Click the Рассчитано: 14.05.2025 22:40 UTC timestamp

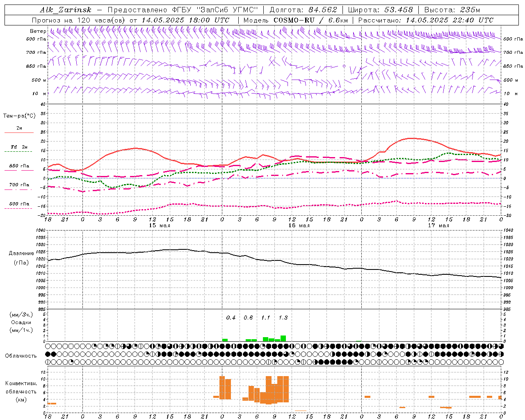click(426, 20)
